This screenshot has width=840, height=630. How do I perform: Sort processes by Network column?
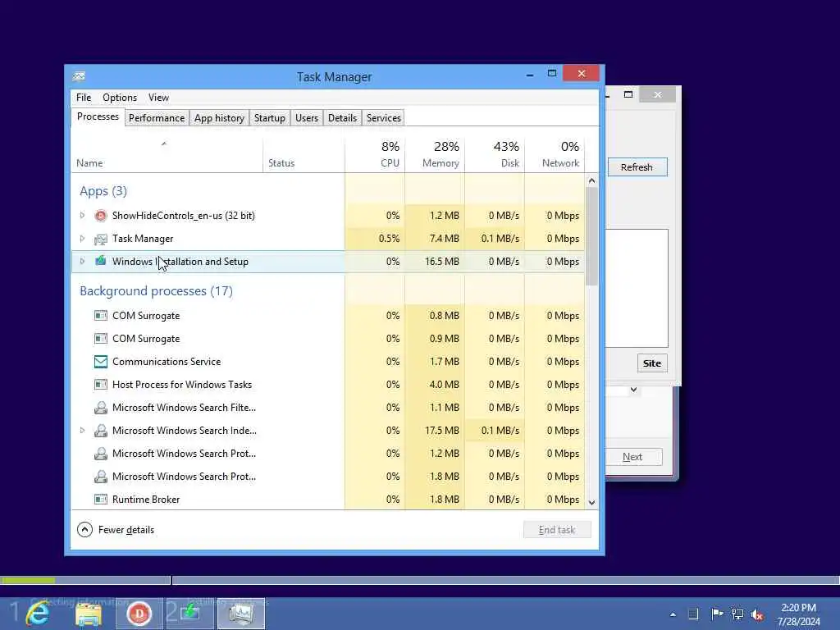555,155
